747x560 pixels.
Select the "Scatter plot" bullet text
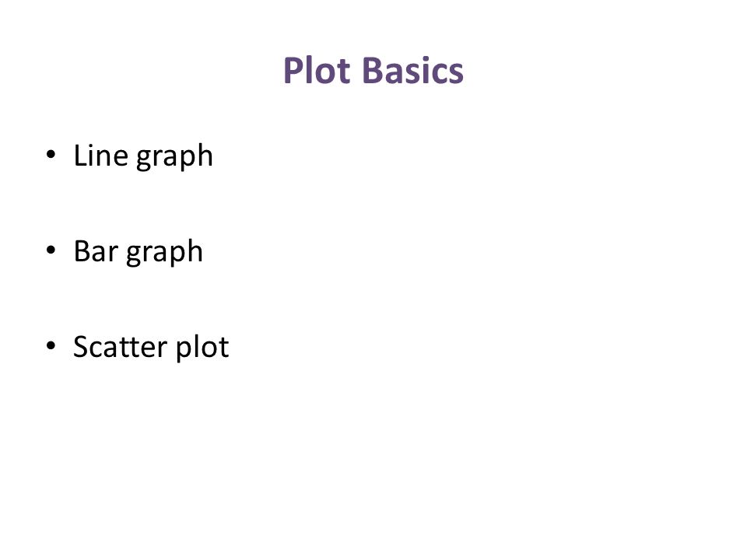151,347
